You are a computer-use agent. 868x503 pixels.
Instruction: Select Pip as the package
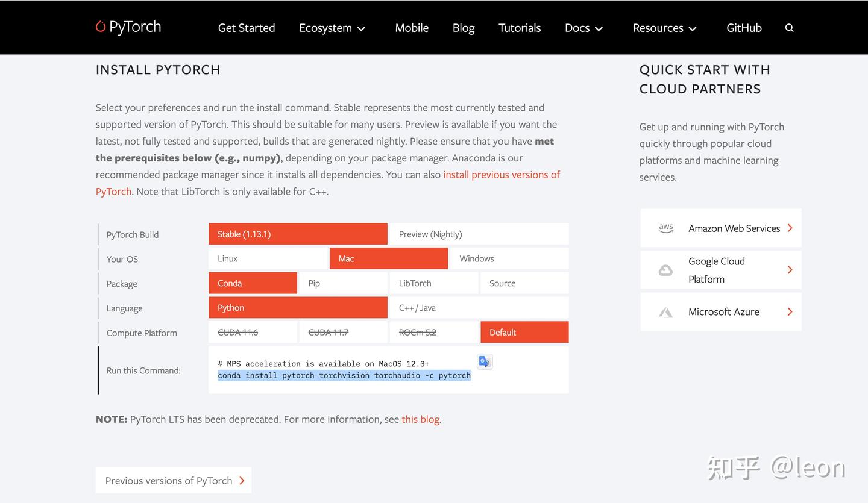click(343, 283)
